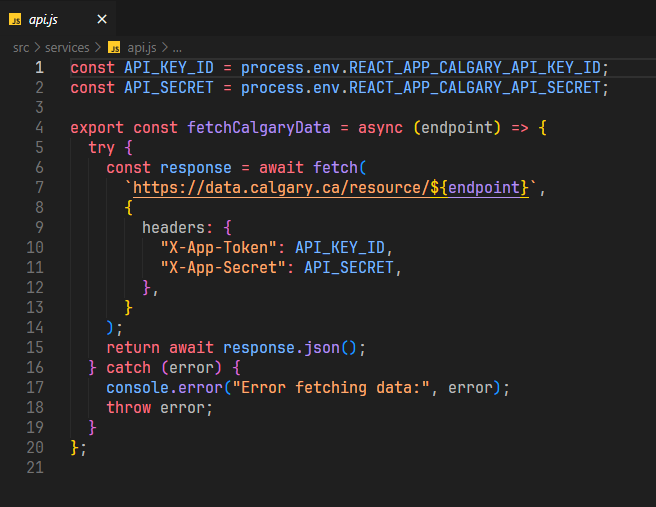Screen dimensions: 656x507
Task: Close the api.js editor tab
Action: point(102,19)
